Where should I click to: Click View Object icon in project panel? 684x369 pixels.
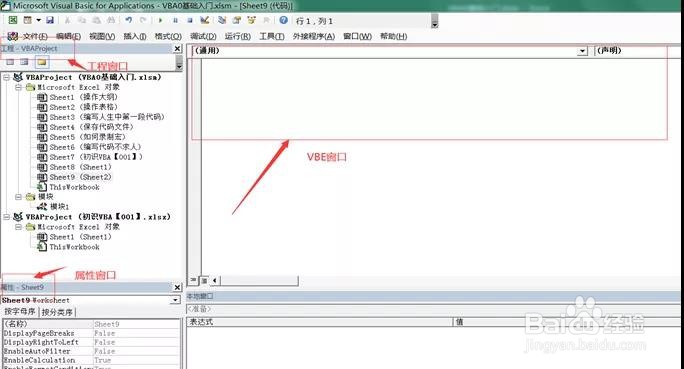point(24,62)
